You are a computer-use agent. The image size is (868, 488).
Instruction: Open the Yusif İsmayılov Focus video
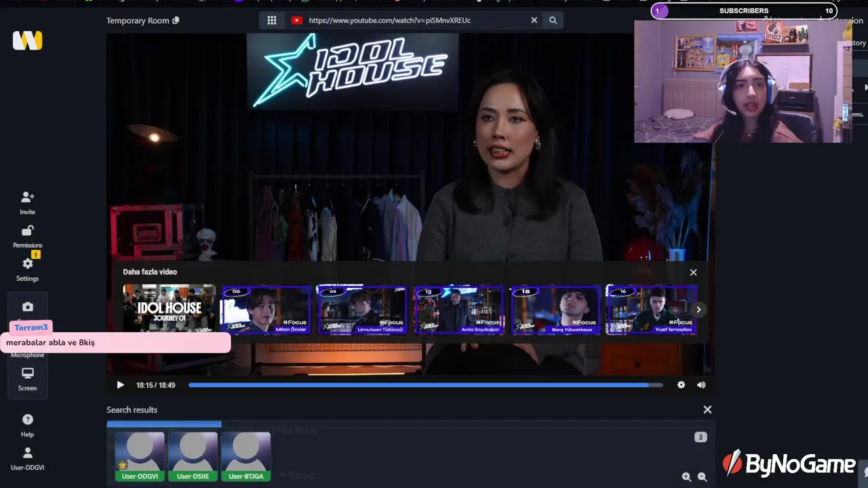pos(651,309)
